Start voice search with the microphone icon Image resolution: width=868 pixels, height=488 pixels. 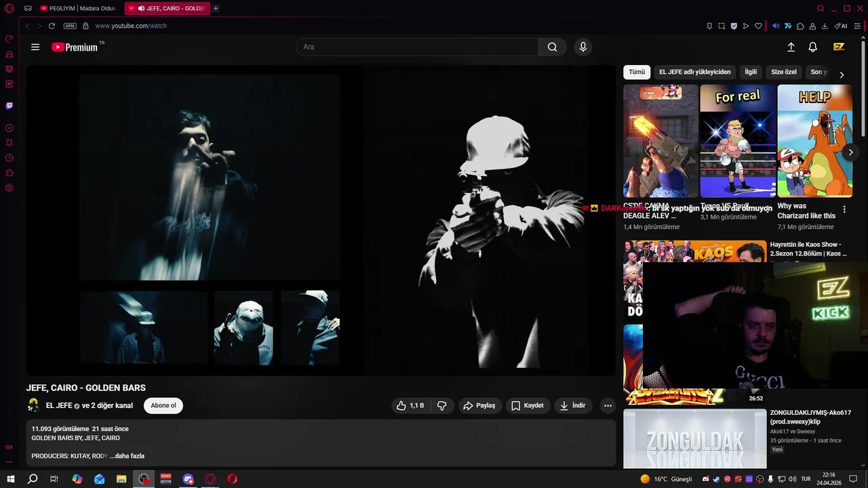pos(583,47)
